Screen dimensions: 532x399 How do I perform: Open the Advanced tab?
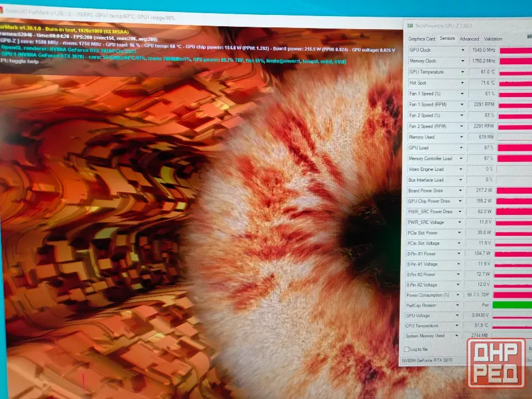(469, 39)
